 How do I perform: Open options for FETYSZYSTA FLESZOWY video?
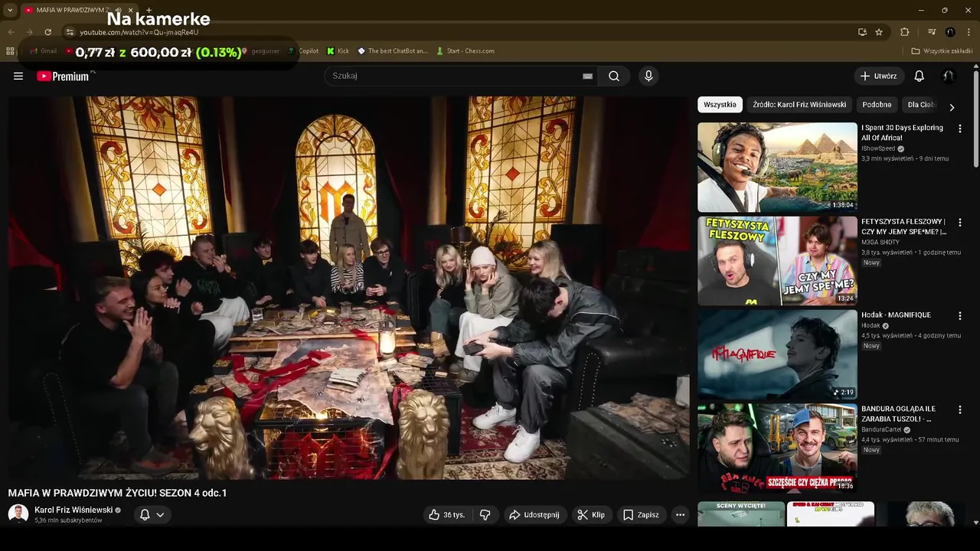pyautogui.click(x=959, y=223)
